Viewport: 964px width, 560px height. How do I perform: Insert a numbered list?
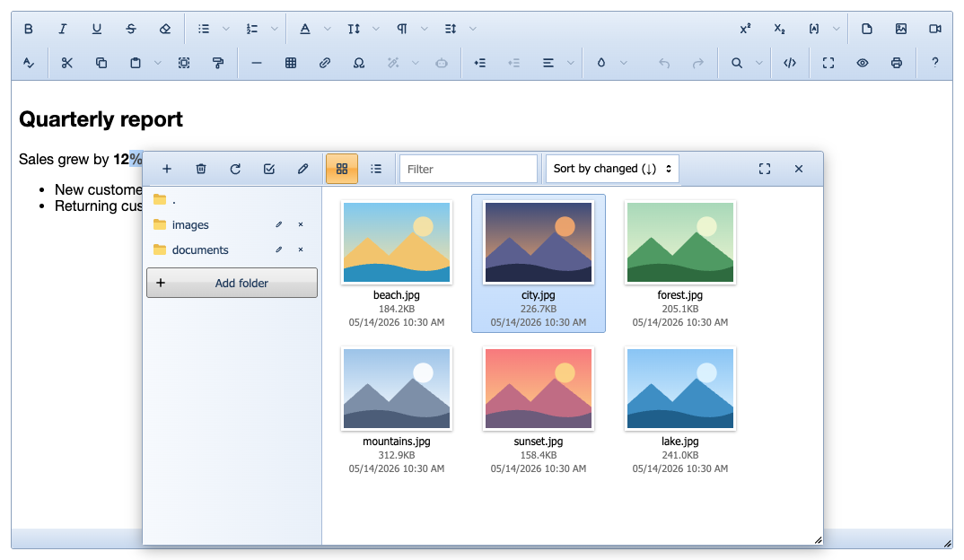252,29
